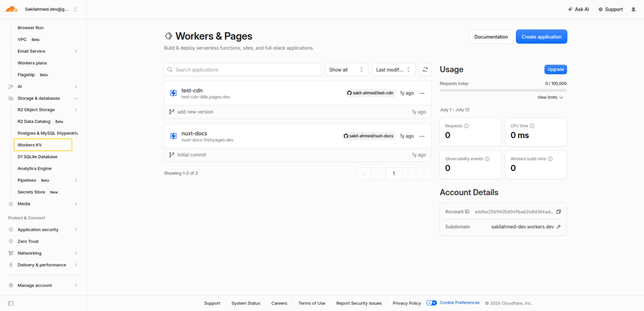
Task: Click the Report Security Issues link
Action: (359, 303)
